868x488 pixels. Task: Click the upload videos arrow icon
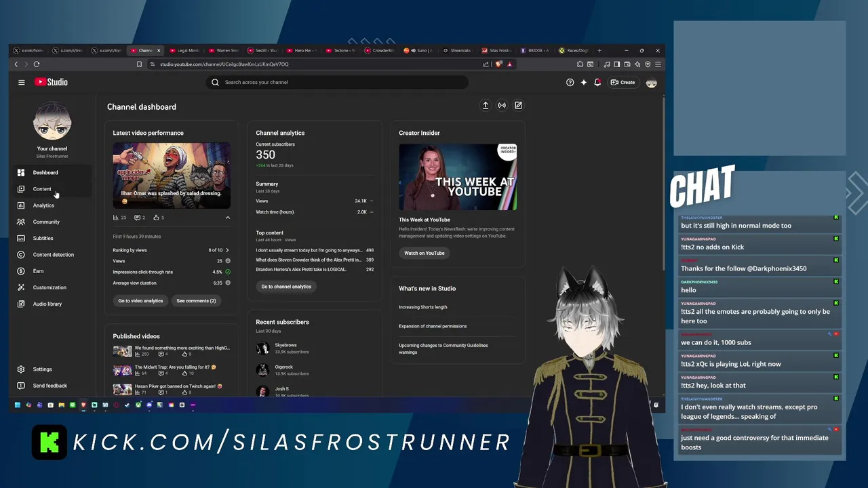click(x=486, y=105)
